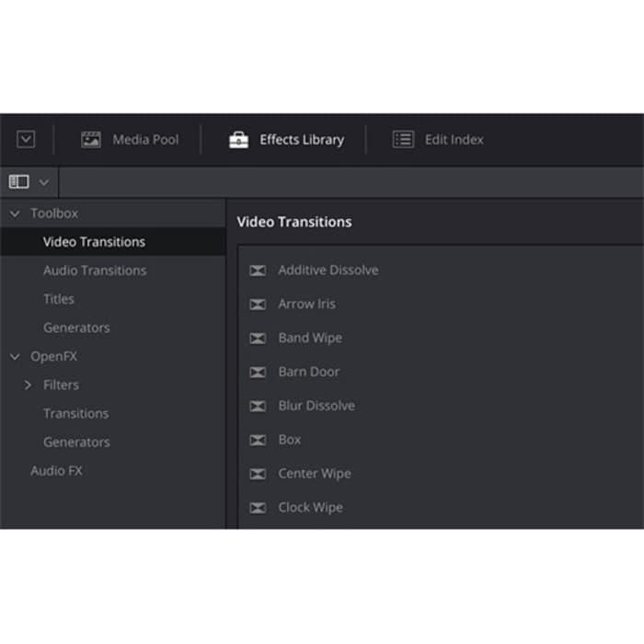Image resolution: width=644 pixels, height=644 pixels.
Task: Open the Audio FX category
Action: (x=56, y=470)
